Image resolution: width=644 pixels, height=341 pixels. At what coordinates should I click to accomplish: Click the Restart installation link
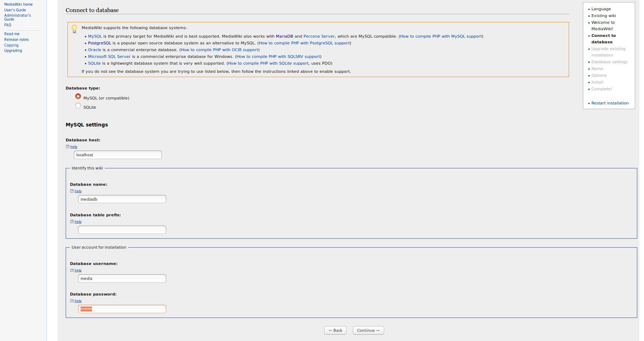pyautogui.click(x=610, y=103)
